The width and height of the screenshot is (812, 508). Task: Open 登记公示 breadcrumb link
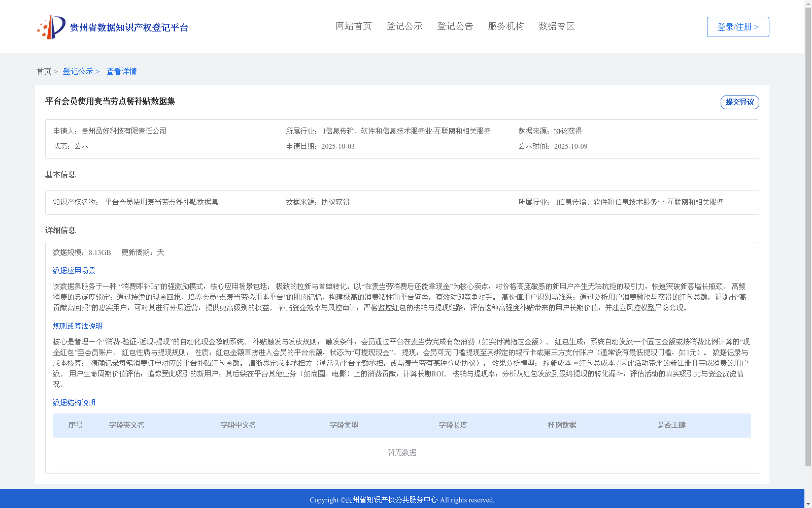tap(78, 71)
